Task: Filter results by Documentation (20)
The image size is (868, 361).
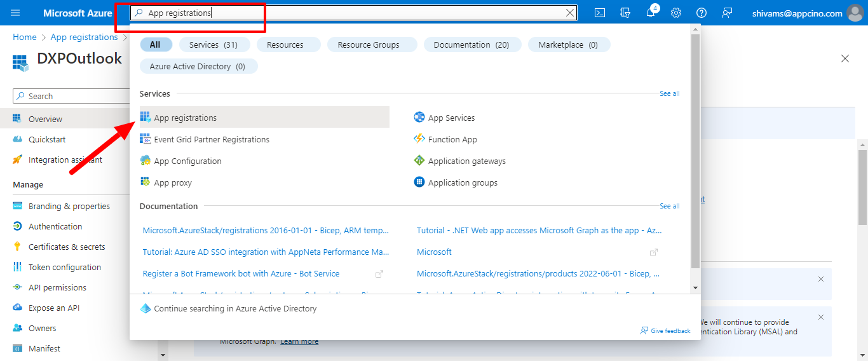Action: point(471,44)
